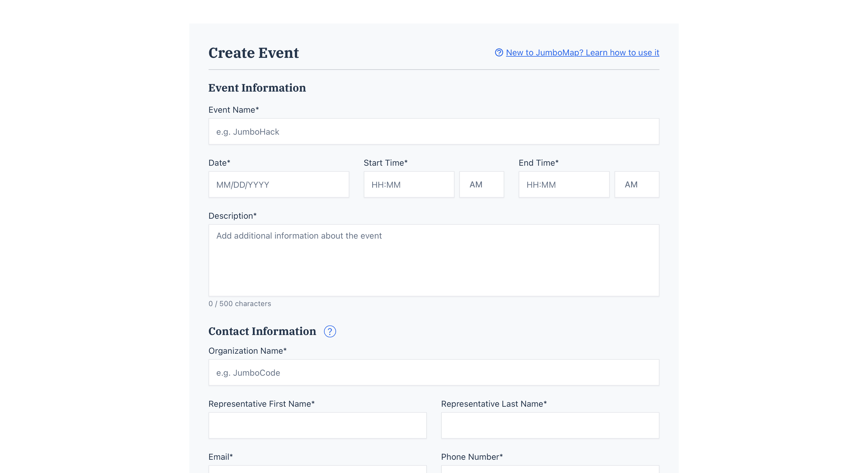Click inside the event Description text area
Image resolution: width=868 pixels, height=473 pixels.
click(434, 259)
